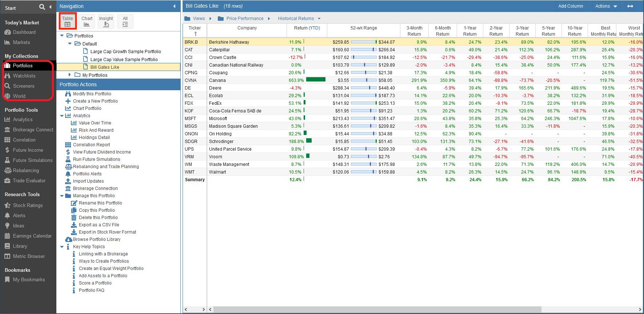The height and width of the screenshot is (314, 644).
Task: Click Chart Portfolio action
Action: pos(87,108)
